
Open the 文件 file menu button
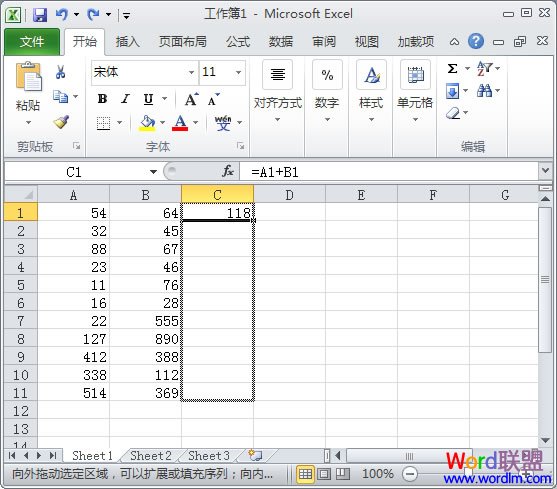[32, 42]
